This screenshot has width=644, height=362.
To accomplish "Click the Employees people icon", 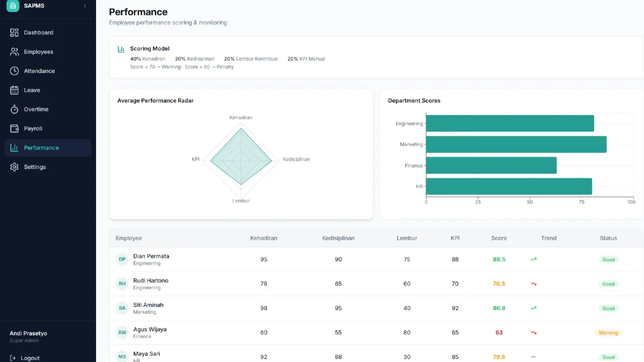I will point(14,52).
